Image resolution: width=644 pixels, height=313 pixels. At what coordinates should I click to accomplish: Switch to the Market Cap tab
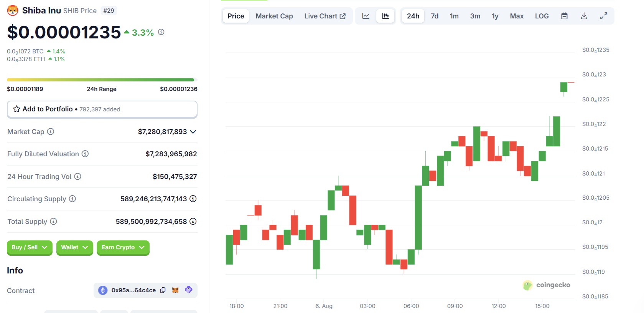pos(274,16)
